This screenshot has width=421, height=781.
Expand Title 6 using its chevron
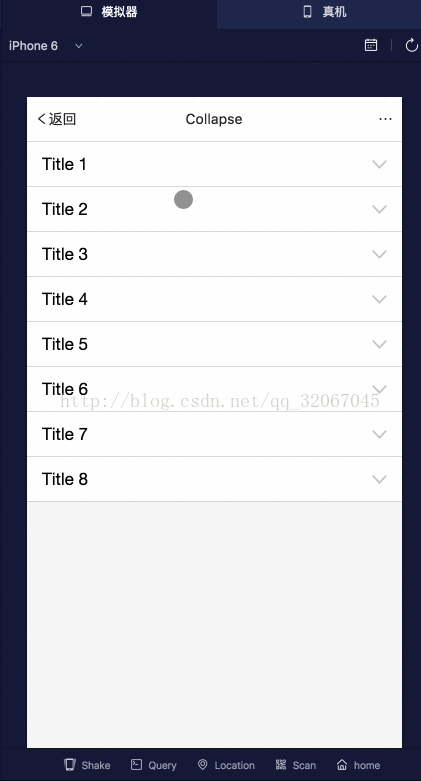pyautogui.click(x=380, y=389)
